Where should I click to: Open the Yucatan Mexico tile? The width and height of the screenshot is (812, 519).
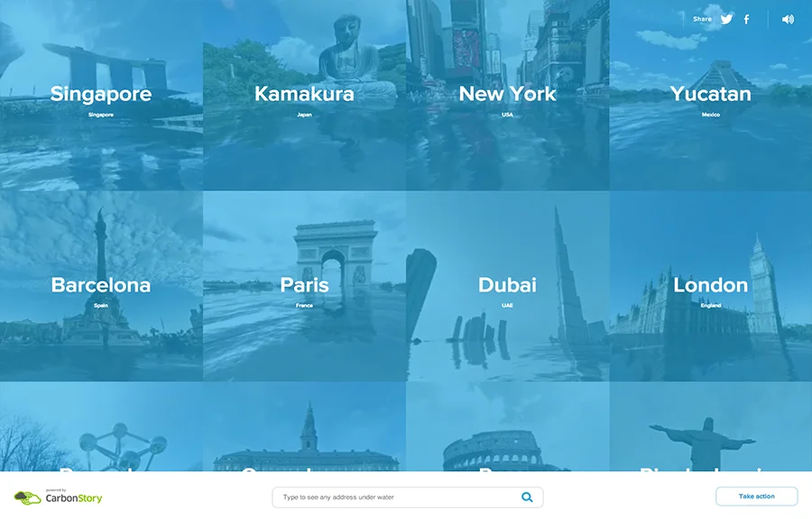click(711, 96)
